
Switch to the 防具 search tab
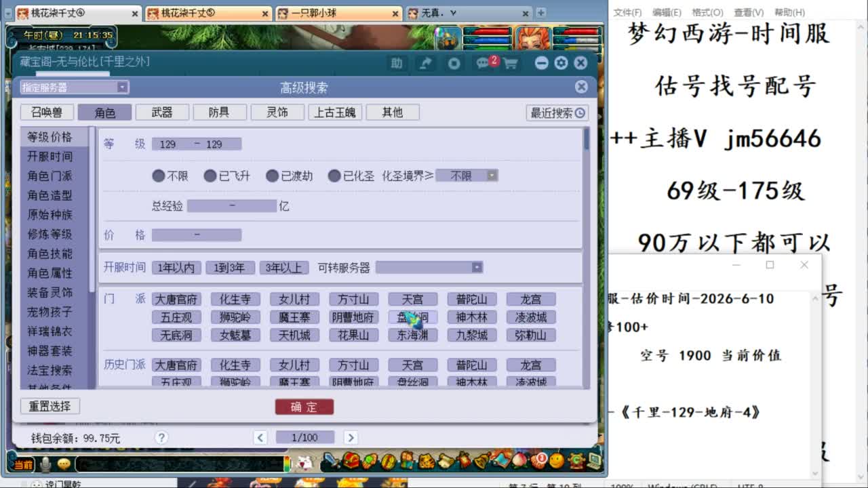pos(220,113)
